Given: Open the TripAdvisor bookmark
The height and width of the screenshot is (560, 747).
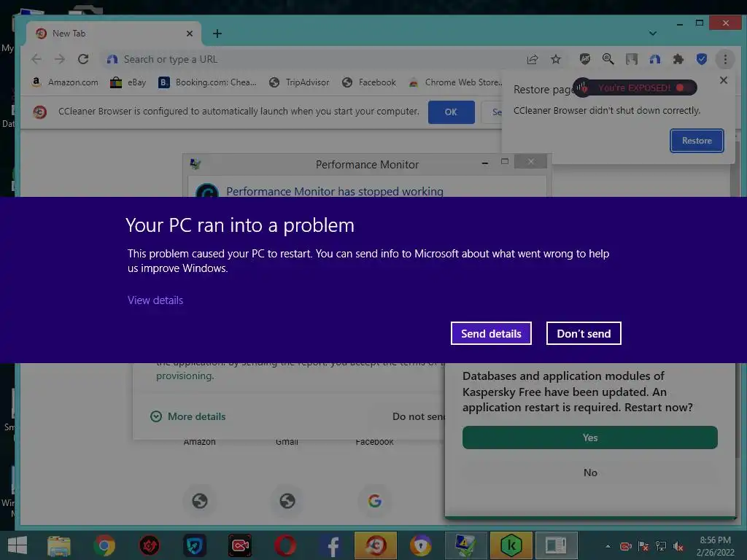Looking at the screenshot, I should pyautogui.click(x=299, y=82).
